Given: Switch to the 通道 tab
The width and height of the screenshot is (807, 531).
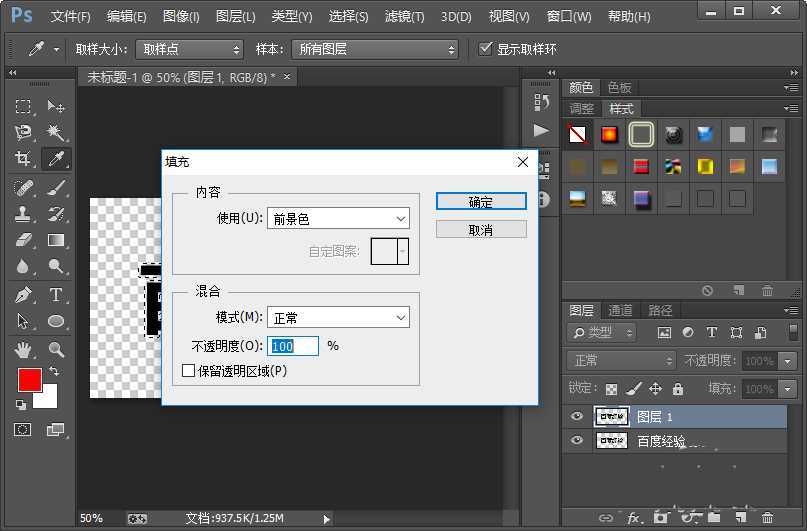Looking at the screenshot, I should pyautogui.click(x=621, y=310).
